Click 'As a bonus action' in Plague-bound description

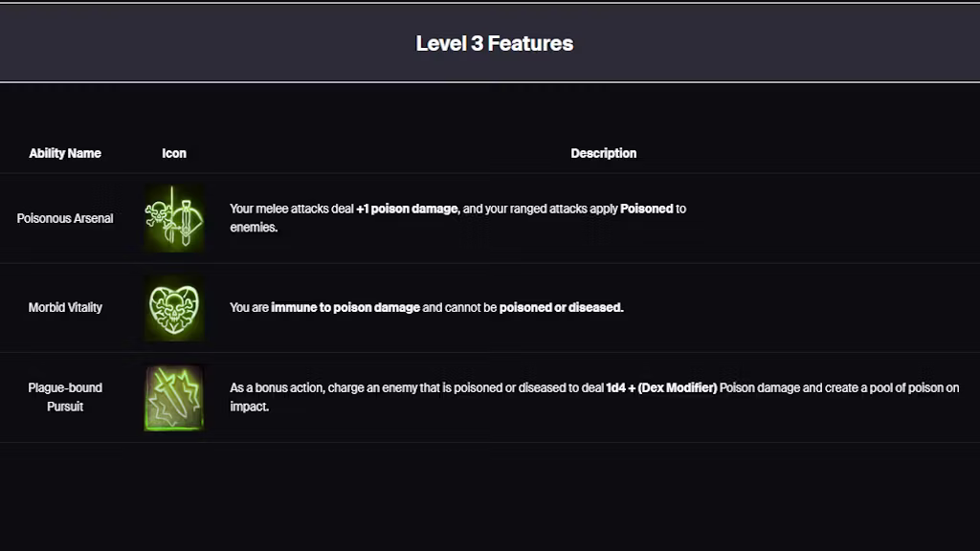[273, 387]
